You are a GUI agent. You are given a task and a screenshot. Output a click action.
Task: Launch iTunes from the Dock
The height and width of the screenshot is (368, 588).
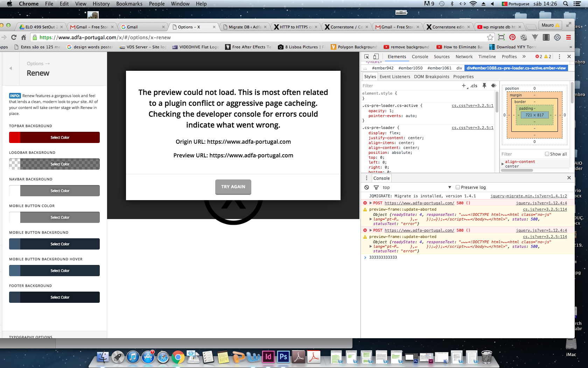pos(133,357)
